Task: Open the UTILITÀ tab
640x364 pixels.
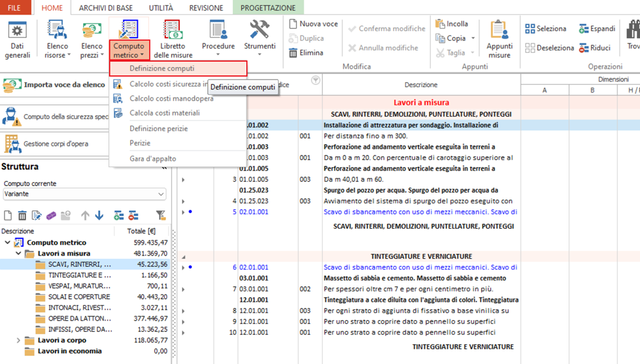Action: click(160, 8)
